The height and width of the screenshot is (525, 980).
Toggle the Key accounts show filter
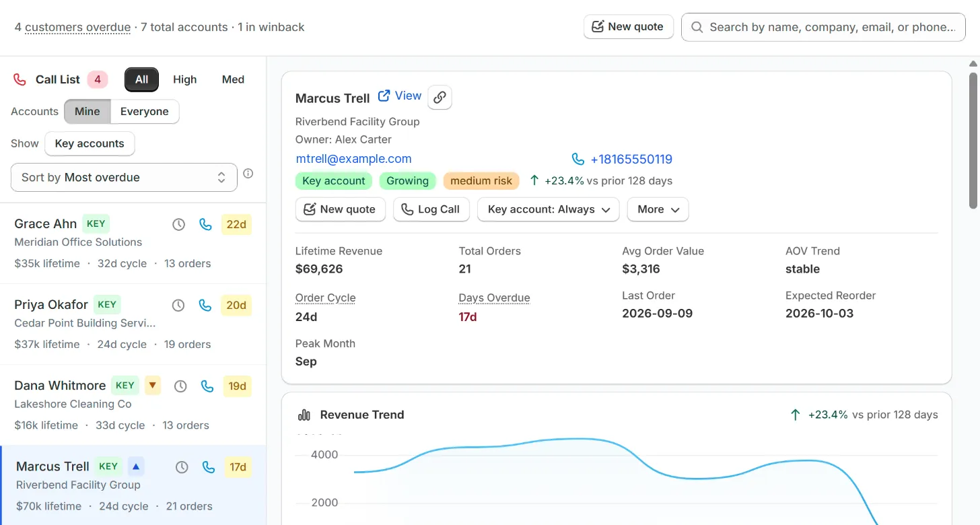tap(90, 143)
